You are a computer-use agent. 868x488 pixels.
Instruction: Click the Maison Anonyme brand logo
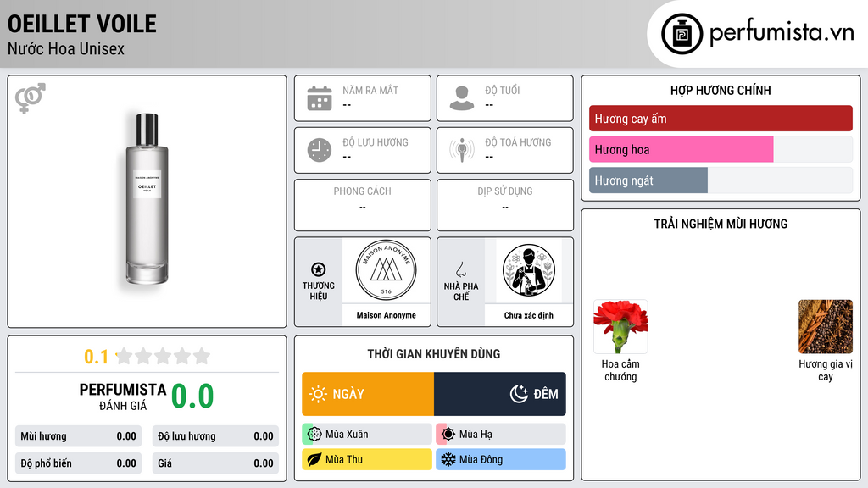(386, 270)
